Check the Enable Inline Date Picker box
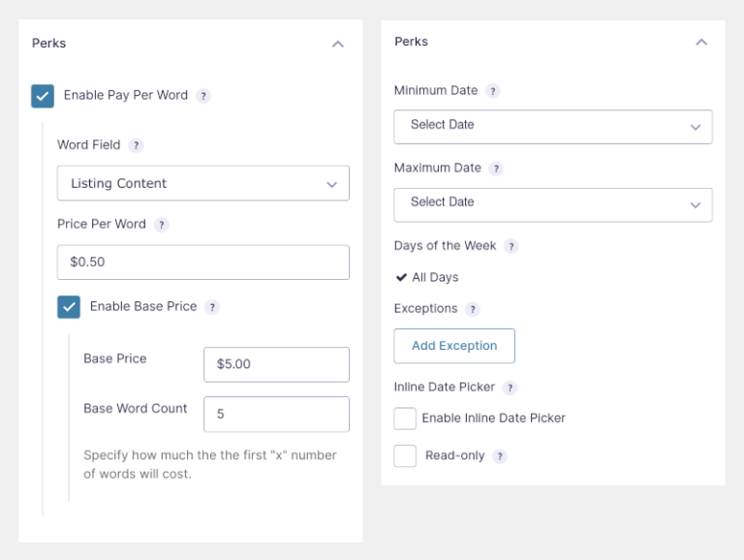 tap(405, 419)
